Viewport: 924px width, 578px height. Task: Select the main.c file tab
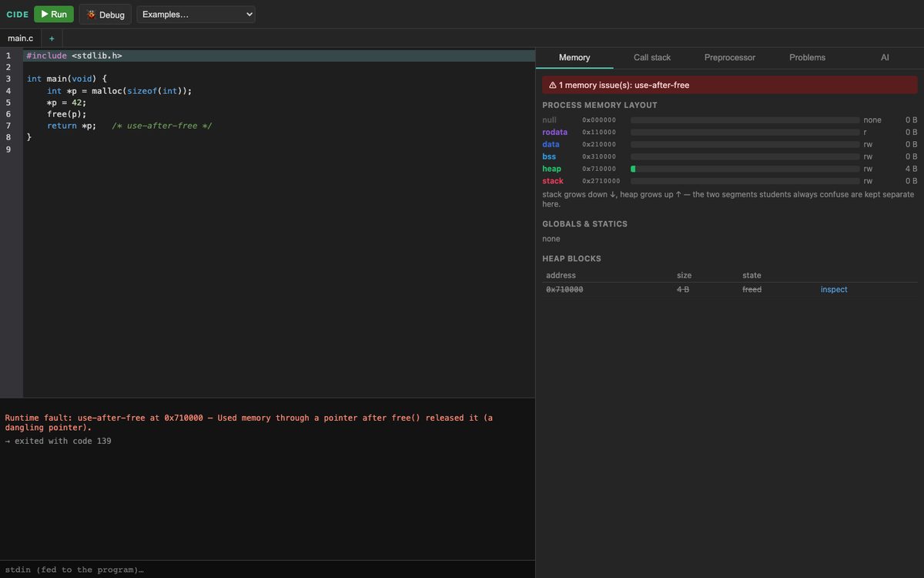(x=21, y=38)
